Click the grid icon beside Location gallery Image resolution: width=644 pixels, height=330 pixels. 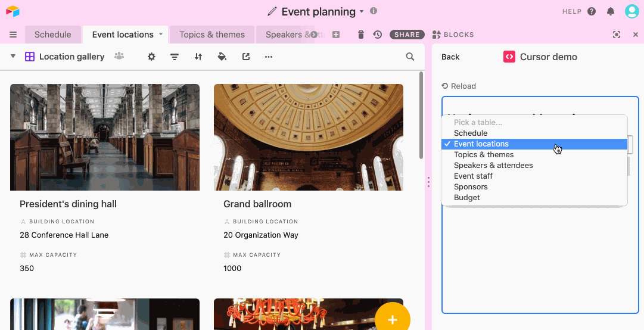pos(30,57)
